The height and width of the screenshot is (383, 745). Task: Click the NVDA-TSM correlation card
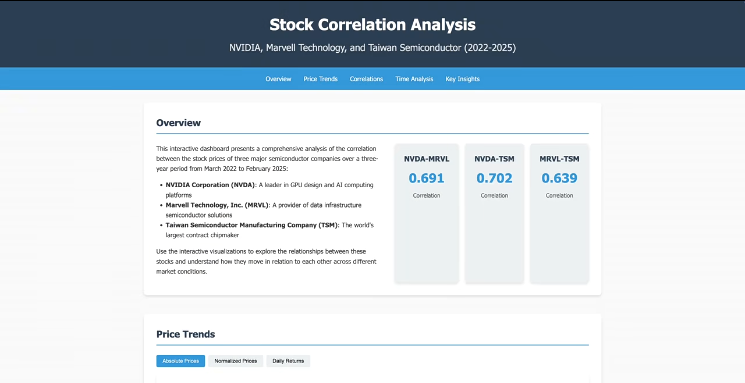pos(494,213)
